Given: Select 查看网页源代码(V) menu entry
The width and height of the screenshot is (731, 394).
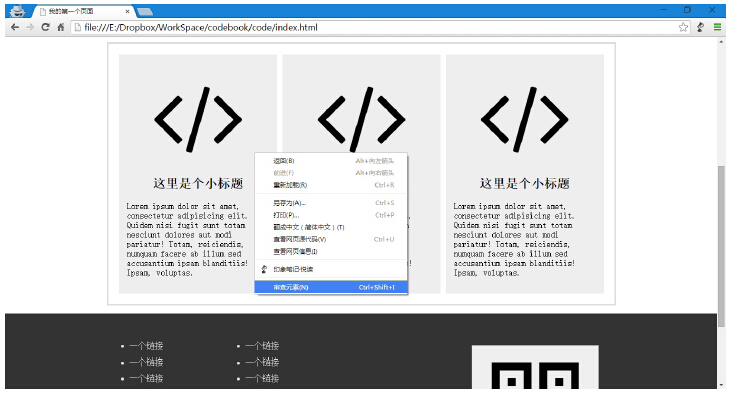Looking at the screenshot, I should point(331,239).
